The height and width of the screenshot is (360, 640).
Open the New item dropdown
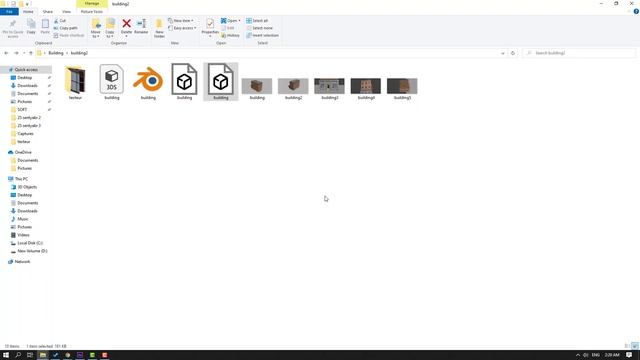click(181, 20)
